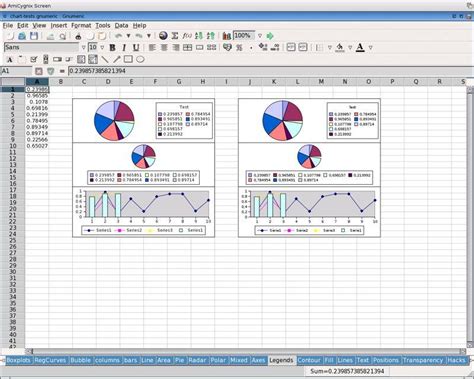Toggle Bold formatting

(112, 48)
